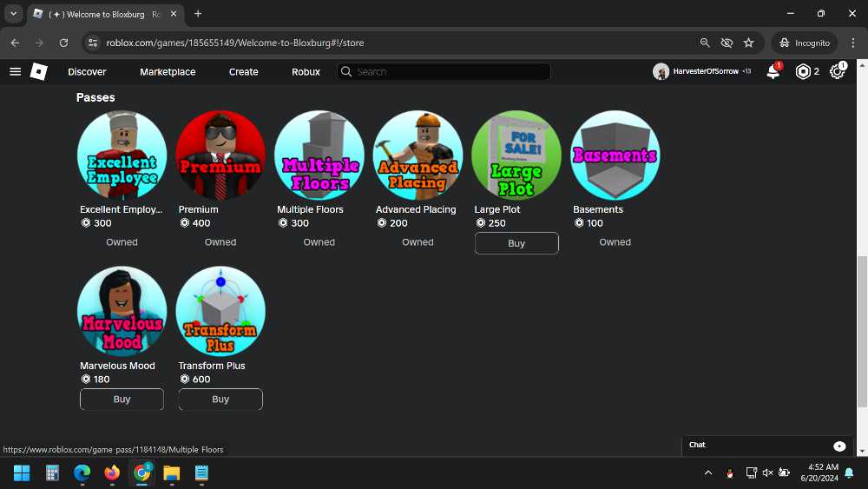Image resolution: width=868 pixels, height=489 pixels.
Task: Open the notifications bell icon
Action: pyautogui.click(x=773, y=71)
